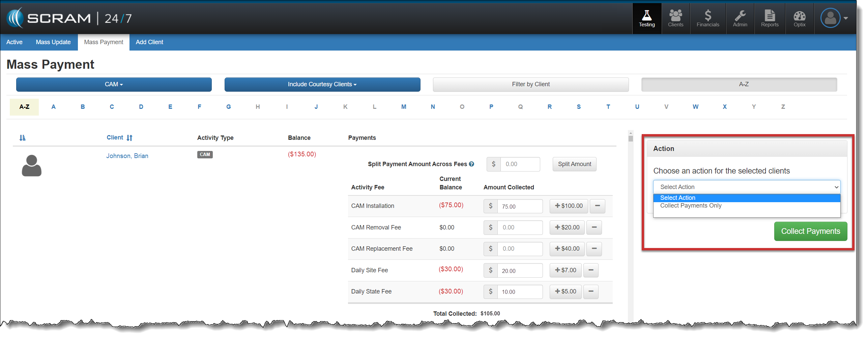Switch to the Add Client tab
The width and height of the screenshot is (868, 341).
point(149,42)
